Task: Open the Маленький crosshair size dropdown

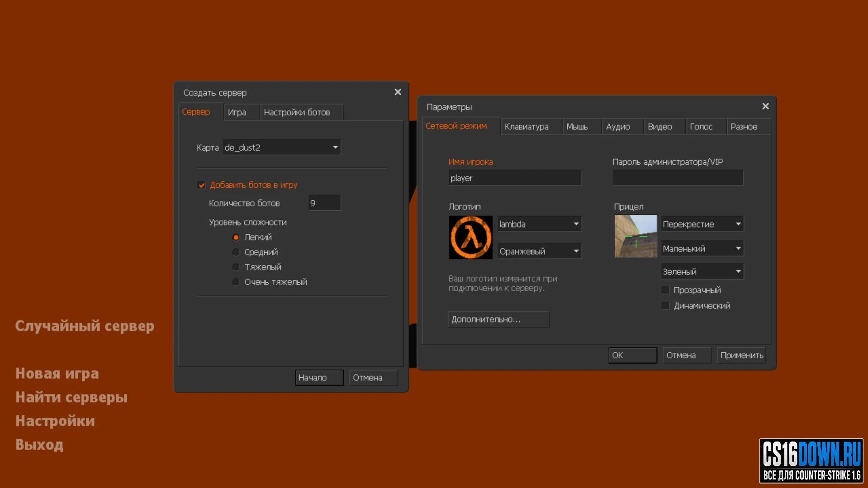Action: pyautogui.click(x=702, y=248)
